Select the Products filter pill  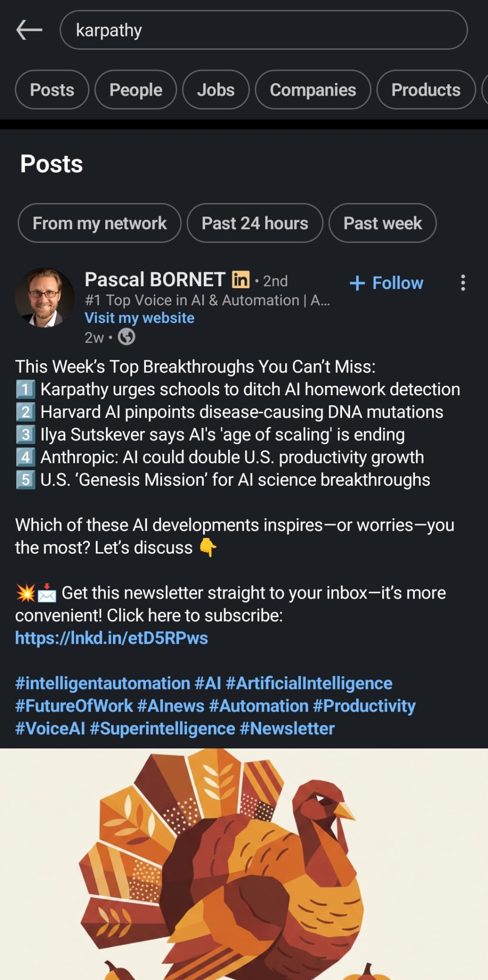(425, 89)
